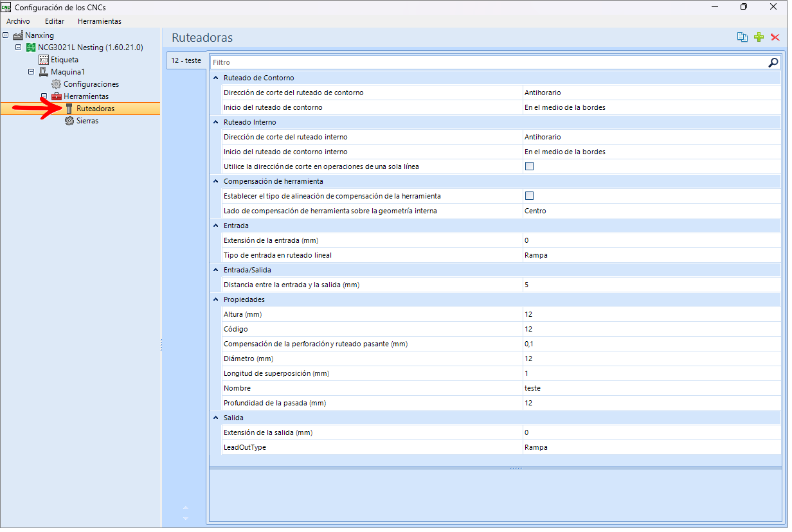Click the left panel splitter grip
This screenshot has height=532, width=792.
tap(161, 345)
